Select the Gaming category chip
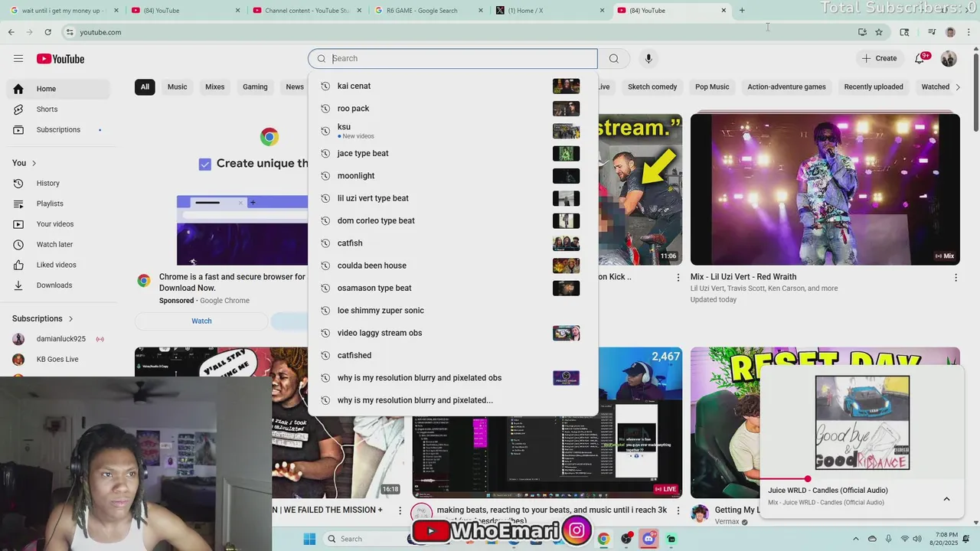The width and height of the screenshot is (980, 551). (255, 86)
